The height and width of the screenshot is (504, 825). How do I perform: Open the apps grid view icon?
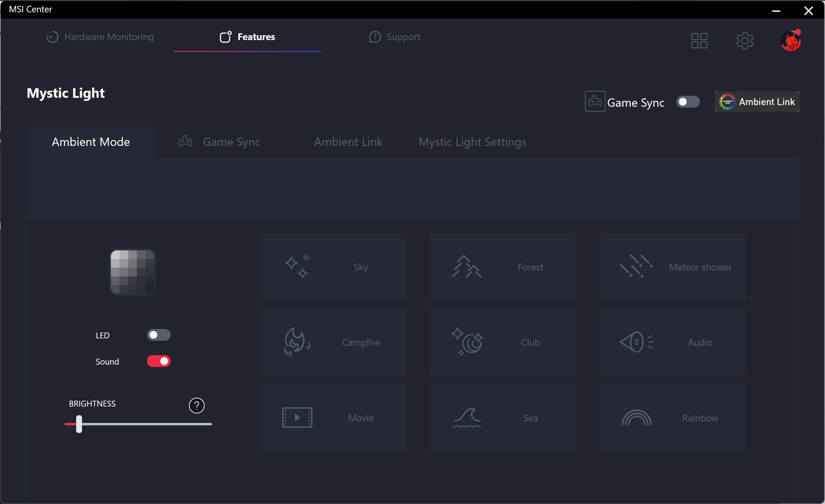coord(699,40)
